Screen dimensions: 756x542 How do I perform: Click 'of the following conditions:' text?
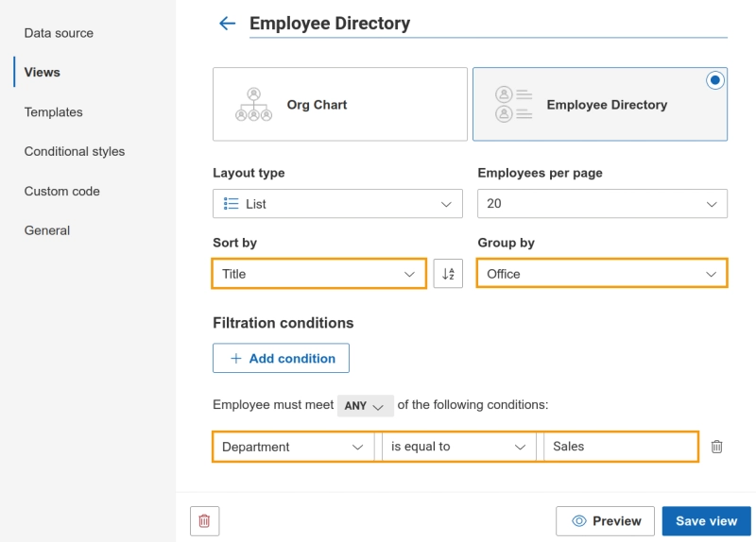tap(473, 405)
